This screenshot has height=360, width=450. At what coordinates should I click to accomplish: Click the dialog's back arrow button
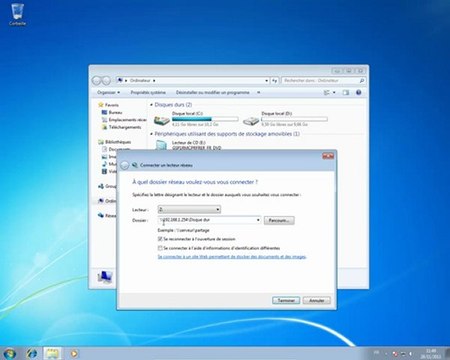click(x=124, y=165)
